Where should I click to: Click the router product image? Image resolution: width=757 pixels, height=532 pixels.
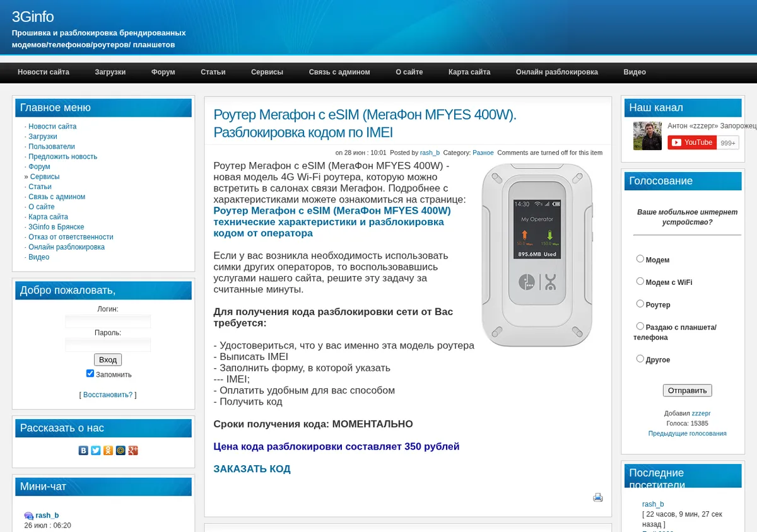538,255
